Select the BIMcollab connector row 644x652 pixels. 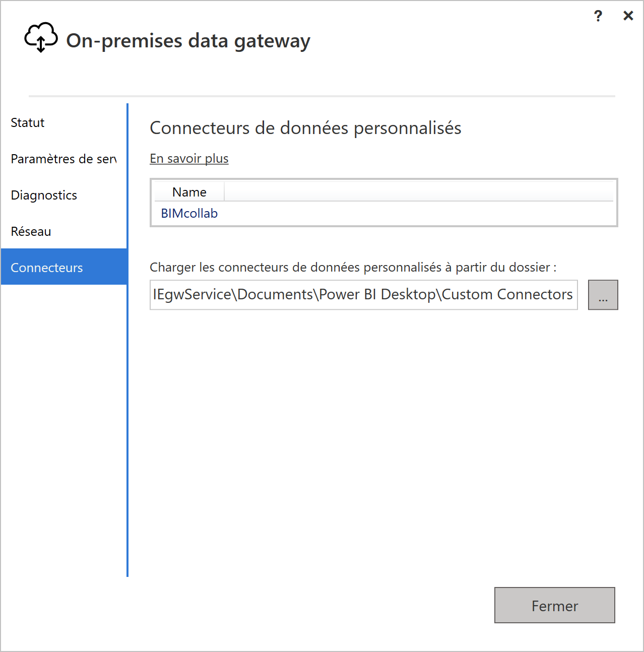click(383, 213)
